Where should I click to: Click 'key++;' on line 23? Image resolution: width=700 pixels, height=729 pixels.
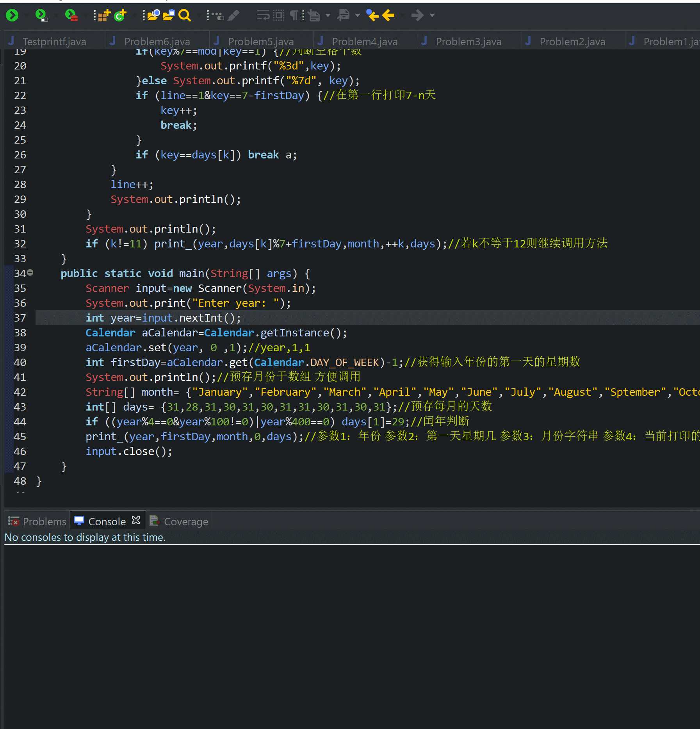pos(179,110)
